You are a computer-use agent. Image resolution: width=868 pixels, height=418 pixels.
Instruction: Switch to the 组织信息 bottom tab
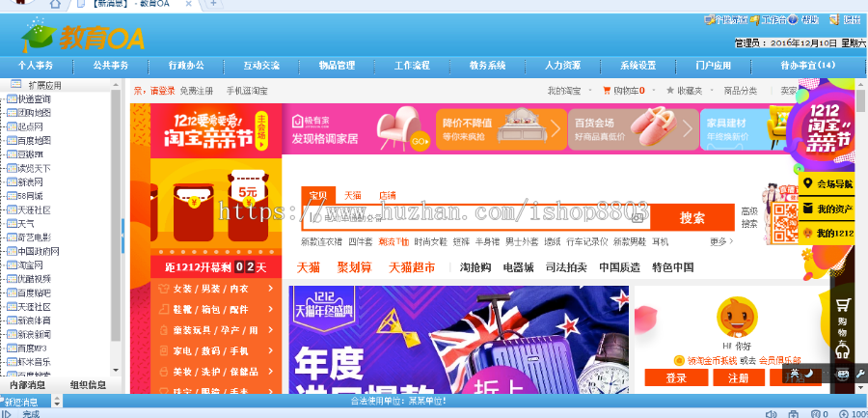tap(88, 385)
